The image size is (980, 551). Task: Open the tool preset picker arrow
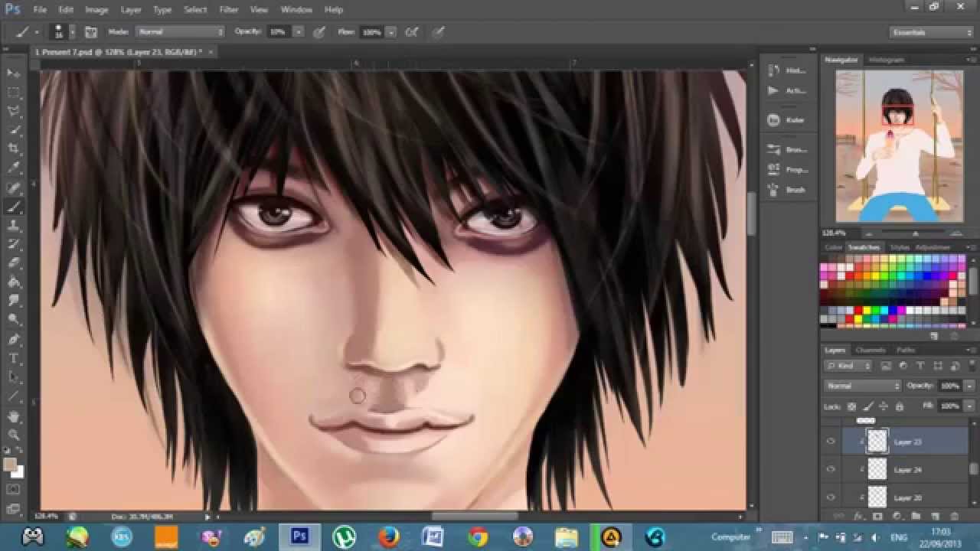36,32
